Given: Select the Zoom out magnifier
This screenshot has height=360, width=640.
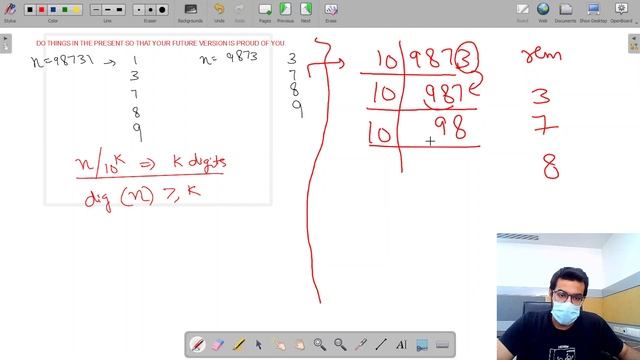Looking at the screenshot, I should (340, 345).
